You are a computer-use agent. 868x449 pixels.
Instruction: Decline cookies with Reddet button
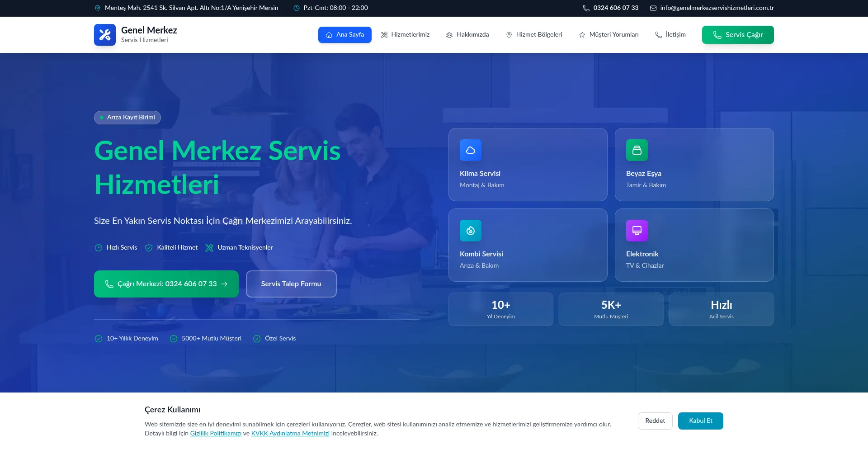(x=655, y=421)
